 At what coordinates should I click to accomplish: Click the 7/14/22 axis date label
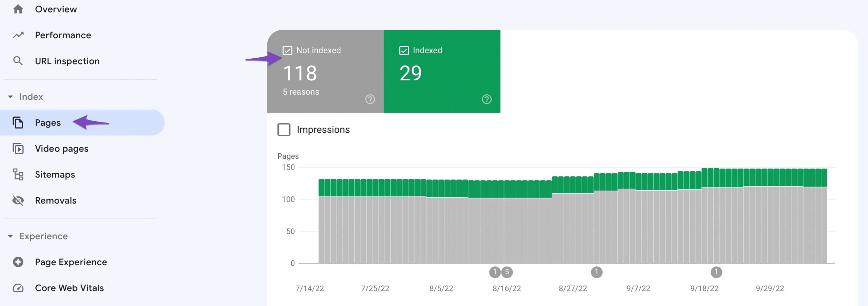[310, 288]
